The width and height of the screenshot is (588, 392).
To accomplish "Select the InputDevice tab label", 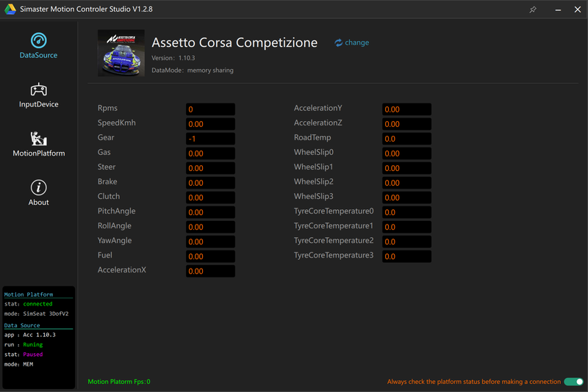I will pyautogui.click(x=39, y=104).
